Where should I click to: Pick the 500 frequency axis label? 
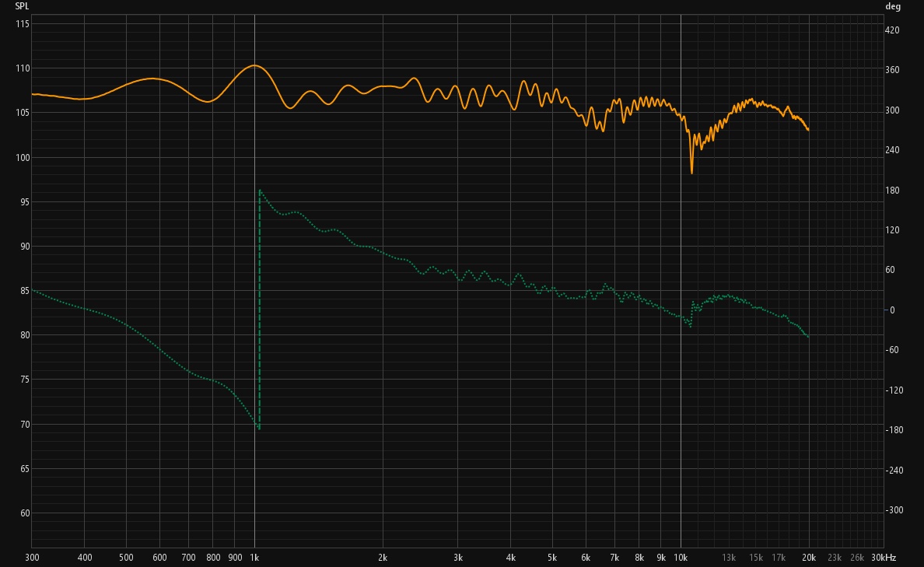[126, 558]
